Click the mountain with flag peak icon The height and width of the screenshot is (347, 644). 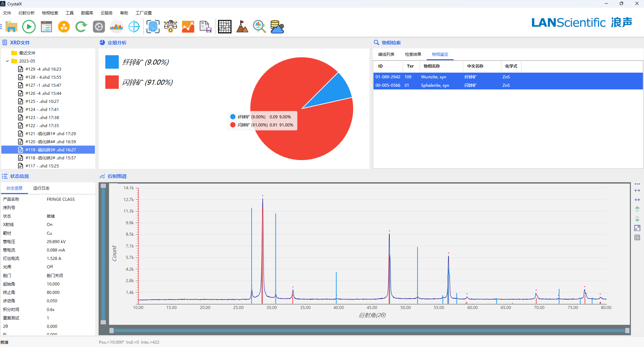point(242,27)
